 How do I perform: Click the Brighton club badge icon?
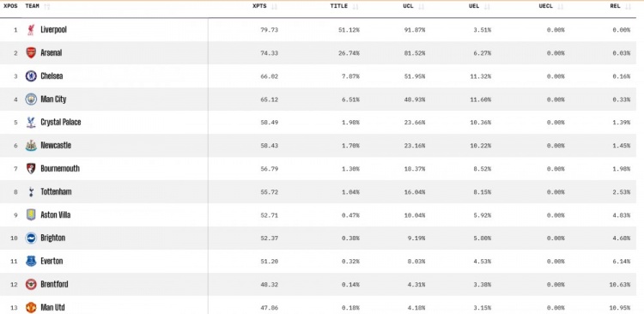click(31, 238)
